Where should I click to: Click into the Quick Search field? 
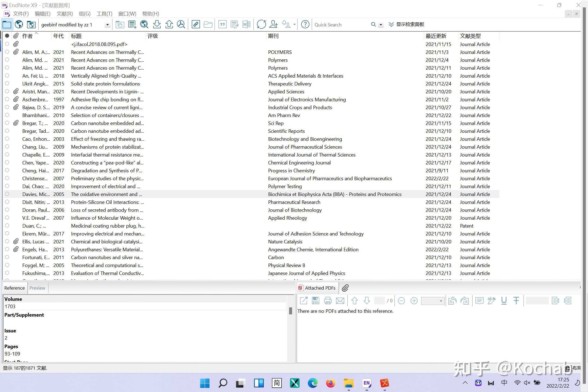coord(341,25)
